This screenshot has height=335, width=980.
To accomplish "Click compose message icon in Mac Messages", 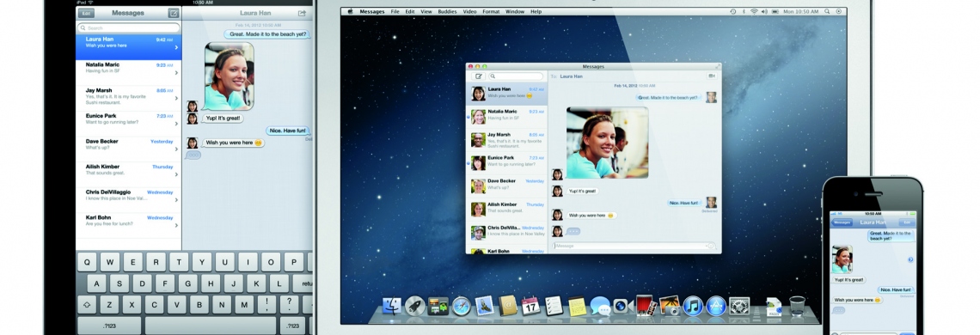I will pos(479,76).
